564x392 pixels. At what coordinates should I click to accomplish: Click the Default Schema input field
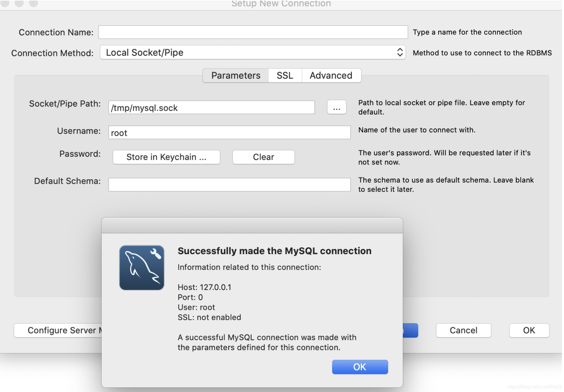pyautogui.click(x=229, y=185)
